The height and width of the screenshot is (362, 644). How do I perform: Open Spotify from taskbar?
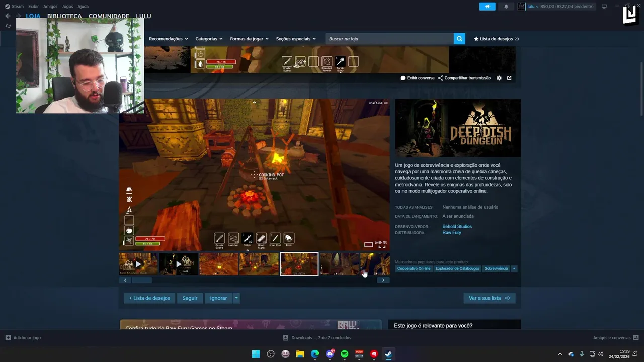pyautogui.click(x=345, y=354)
